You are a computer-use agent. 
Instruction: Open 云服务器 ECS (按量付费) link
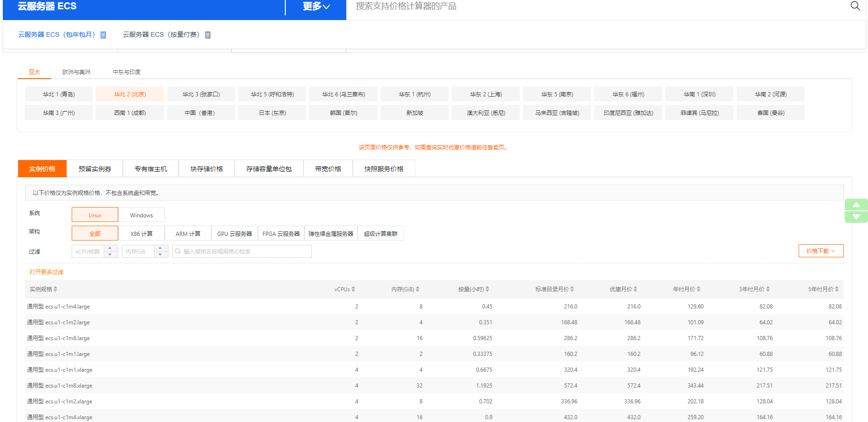click(x=161, y=34)
